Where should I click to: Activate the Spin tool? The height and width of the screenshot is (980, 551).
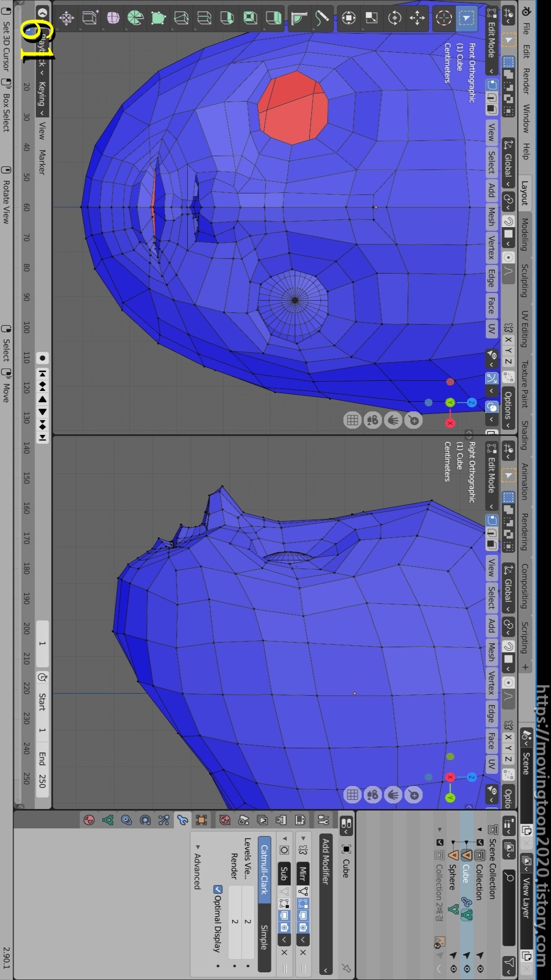[136, 18]
